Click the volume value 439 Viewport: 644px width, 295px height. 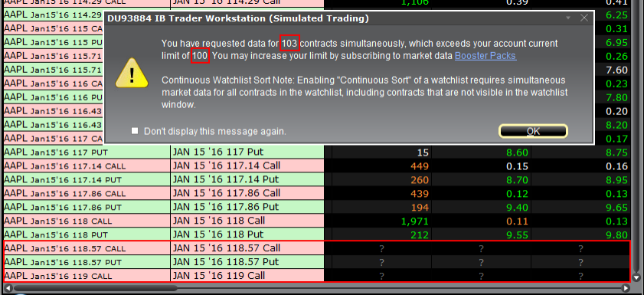420,194
